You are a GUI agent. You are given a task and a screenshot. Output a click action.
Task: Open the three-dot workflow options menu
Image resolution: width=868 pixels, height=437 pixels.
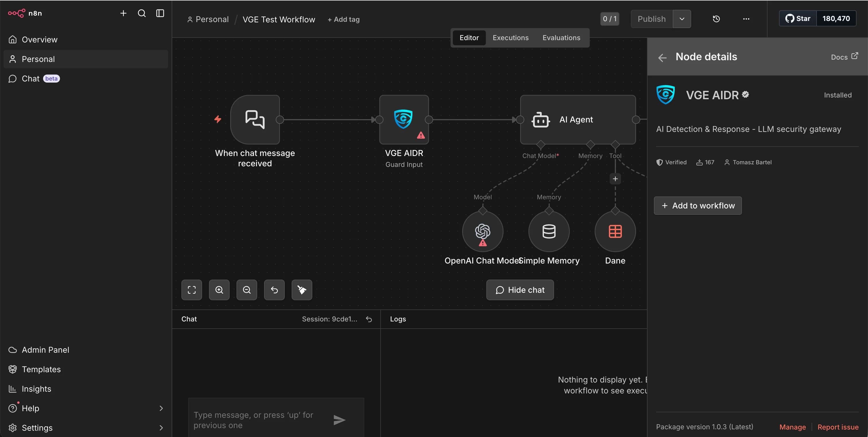746,19
